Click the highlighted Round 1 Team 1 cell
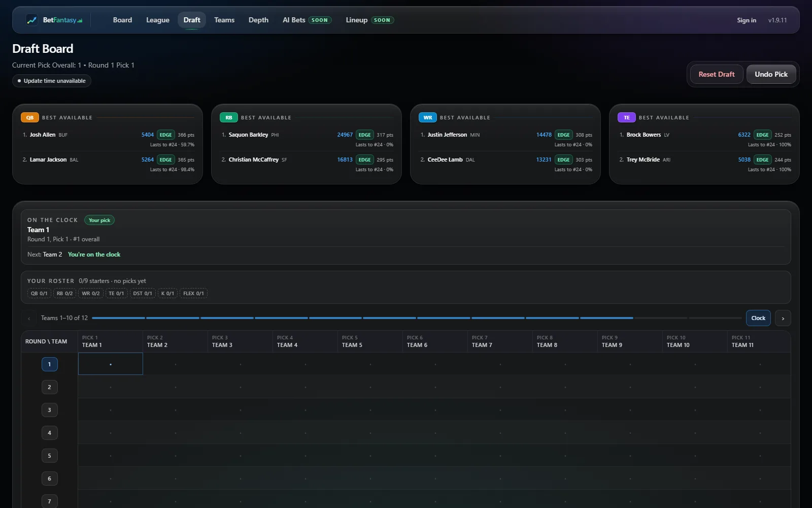This screenshot has height=508, width=812. point(111,364)
